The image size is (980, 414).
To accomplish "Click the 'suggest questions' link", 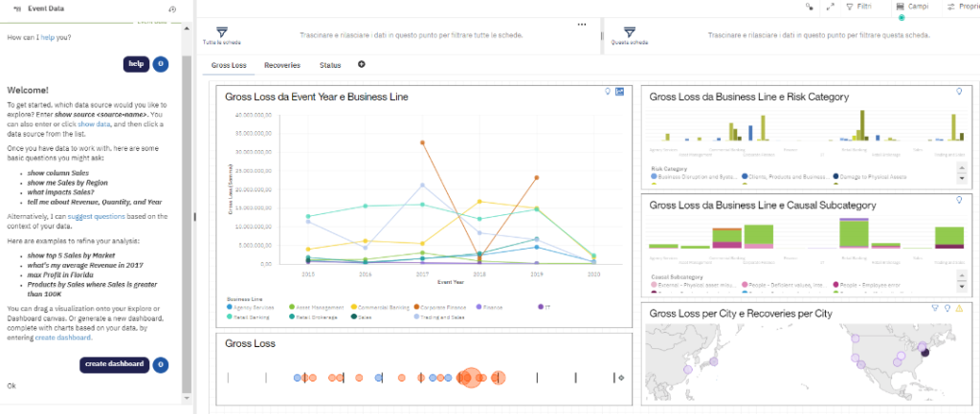I will (x=97, y=217).
